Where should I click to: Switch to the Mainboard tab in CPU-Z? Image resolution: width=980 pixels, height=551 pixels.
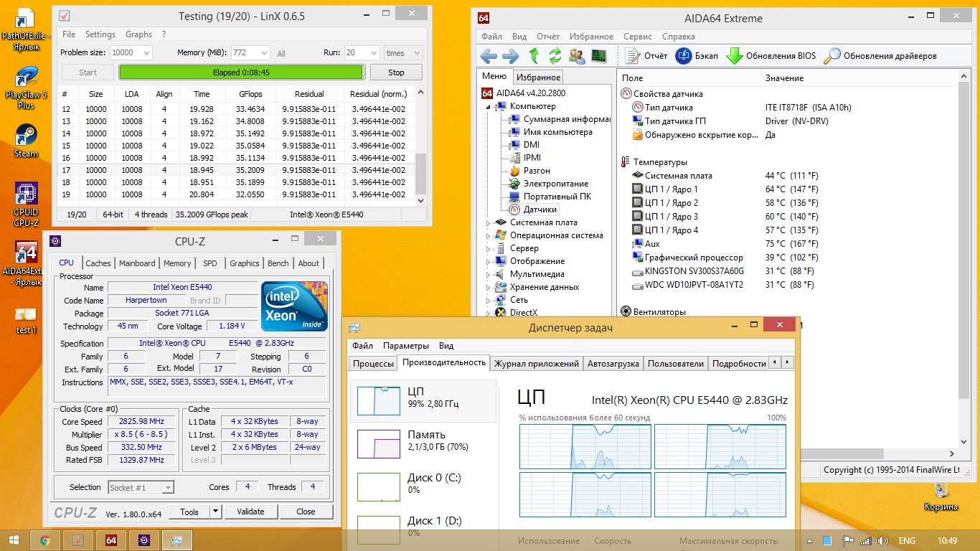137,263
